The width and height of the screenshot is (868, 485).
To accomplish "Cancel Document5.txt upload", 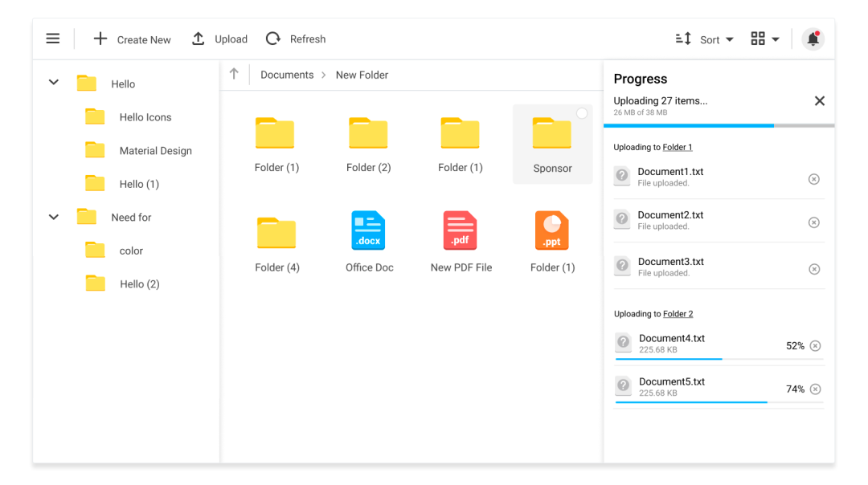I will point(816,389).
